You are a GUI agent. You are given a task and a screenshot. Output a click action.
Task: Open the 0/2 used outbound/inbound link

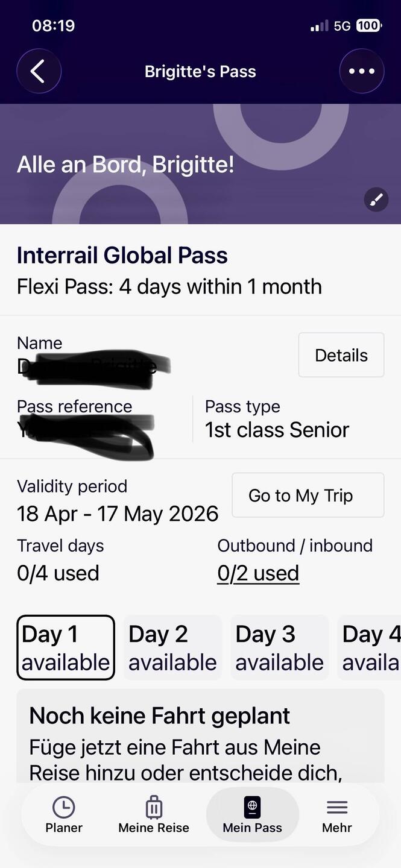tap(258, 573)
